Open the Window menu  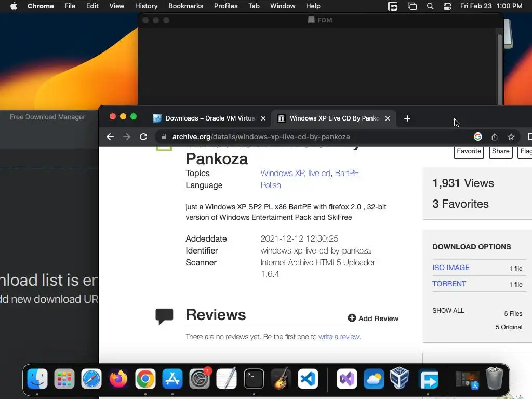pos(283,6)
